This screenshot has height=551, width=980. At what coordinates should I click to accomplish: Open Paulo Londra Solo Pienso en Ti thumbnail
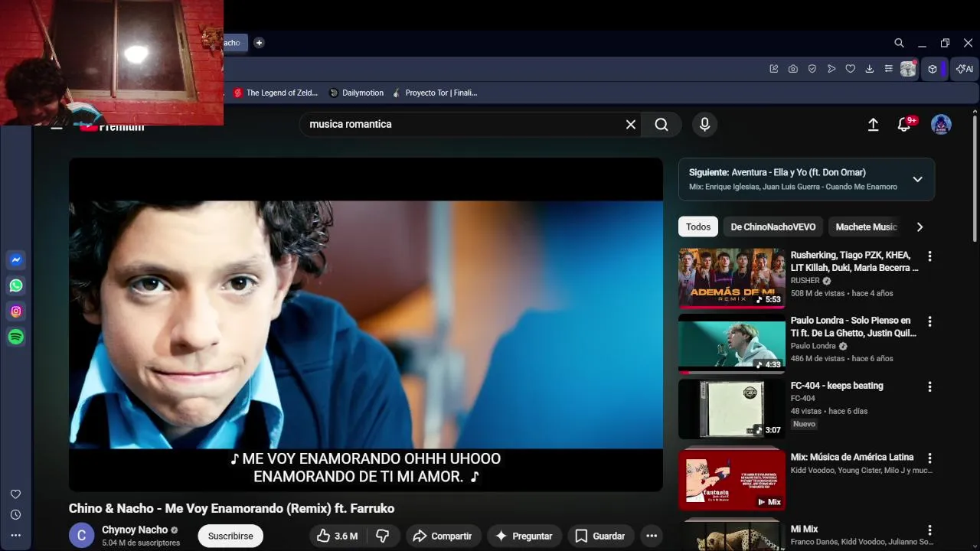tap(732, 343)
